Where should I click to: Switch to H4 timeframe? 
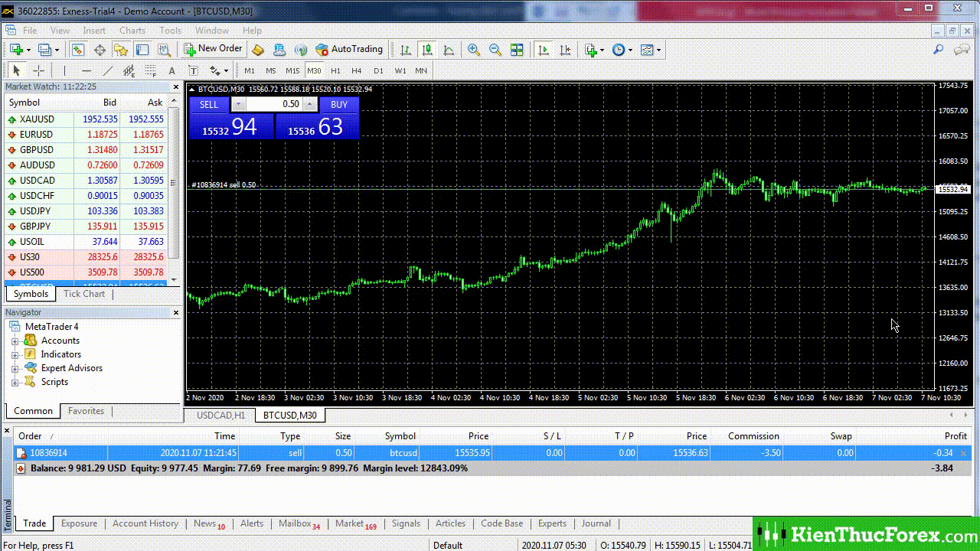pyautogui.click(x=357, y=70)
